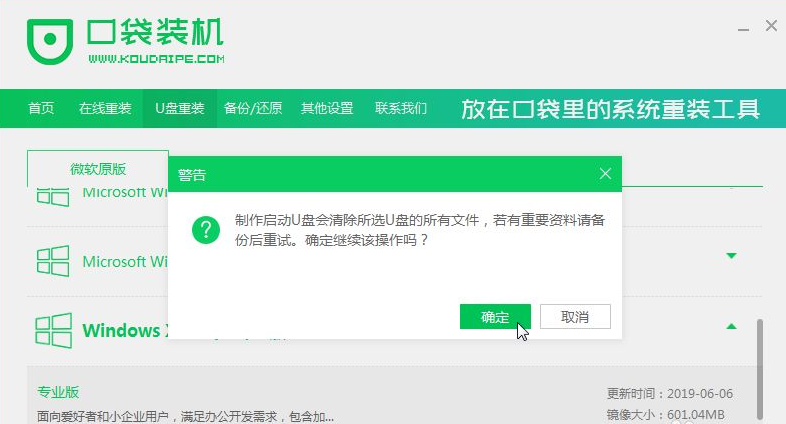Switch to the 微软原版 tab

tap(98, 169)
